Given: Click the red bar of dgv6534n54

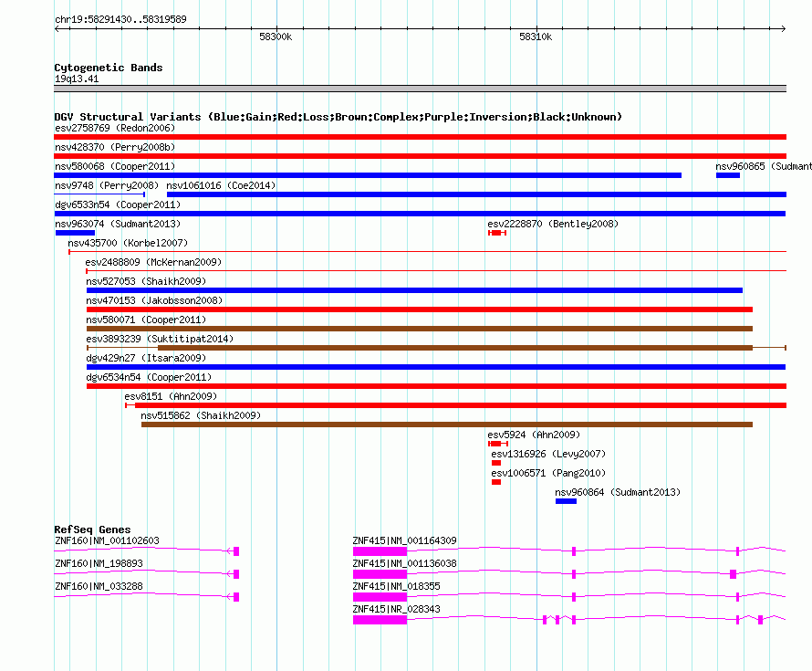Looking at the screenshot, I should [x=436, y=386].
